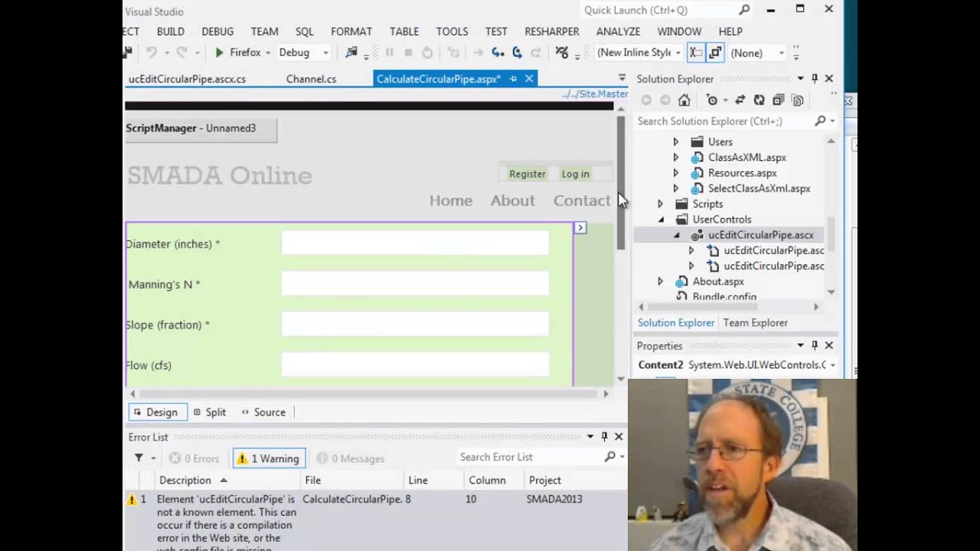Click Collapse All in Solution Explorer
This screenshot has width=980, height=551.
[x=778, y=100]
